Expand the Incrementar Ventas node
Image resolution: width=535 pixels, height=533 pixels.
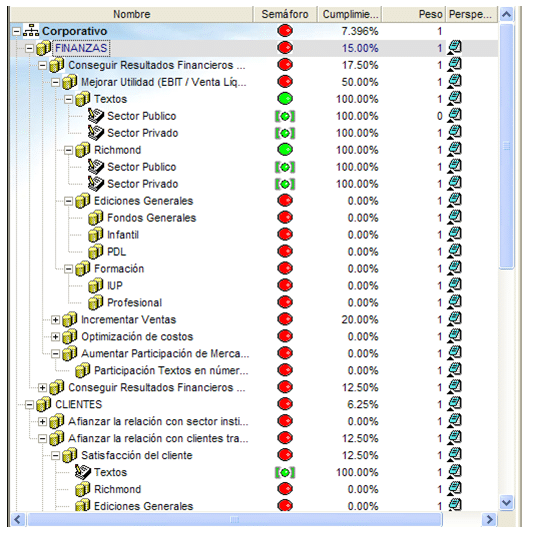pos(55,320)
